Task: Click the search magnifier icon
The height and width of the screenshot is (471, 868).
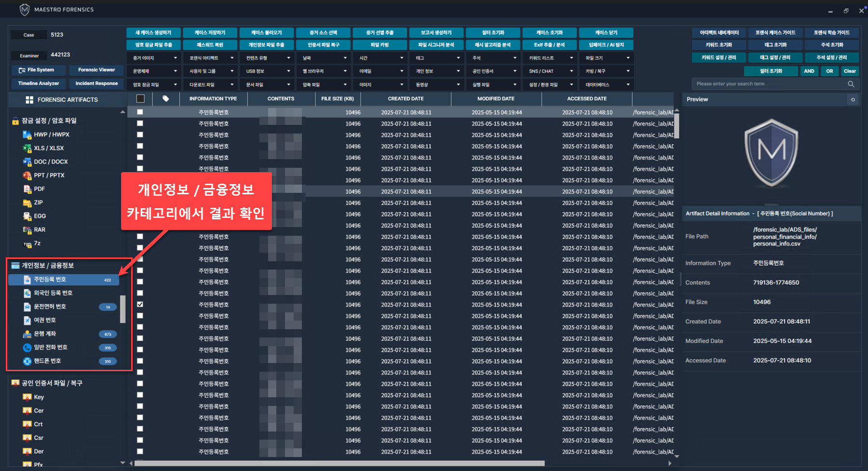Action: click(851, 84)
